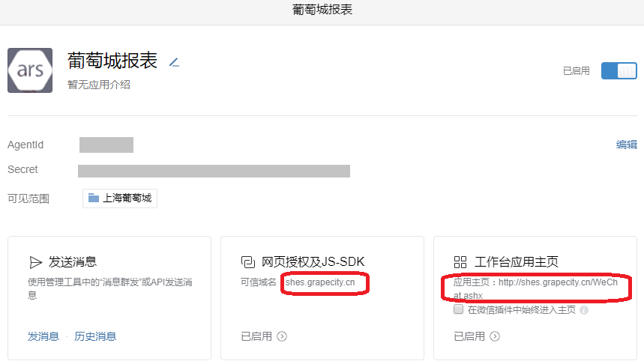This screenshot has height=364, width=644.
Task: Select the 上海葡萄城 visible-range tag
Action: (120, 198)
